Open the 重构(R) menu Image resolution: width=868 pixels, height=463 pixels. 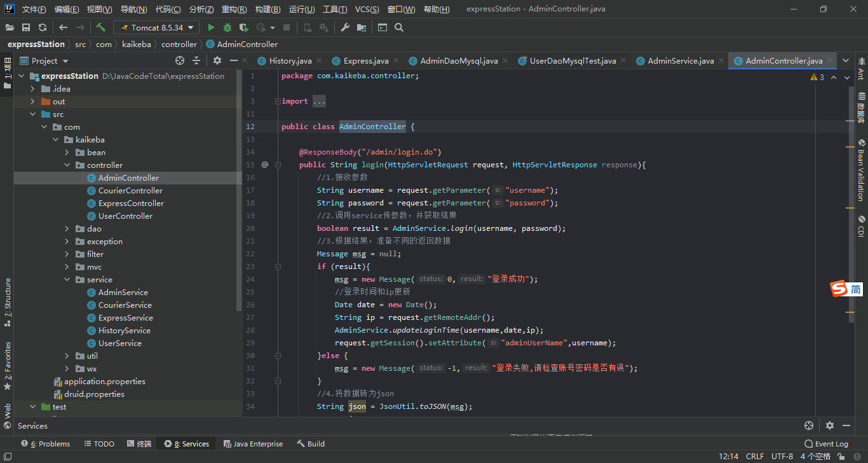pos(234,10)
